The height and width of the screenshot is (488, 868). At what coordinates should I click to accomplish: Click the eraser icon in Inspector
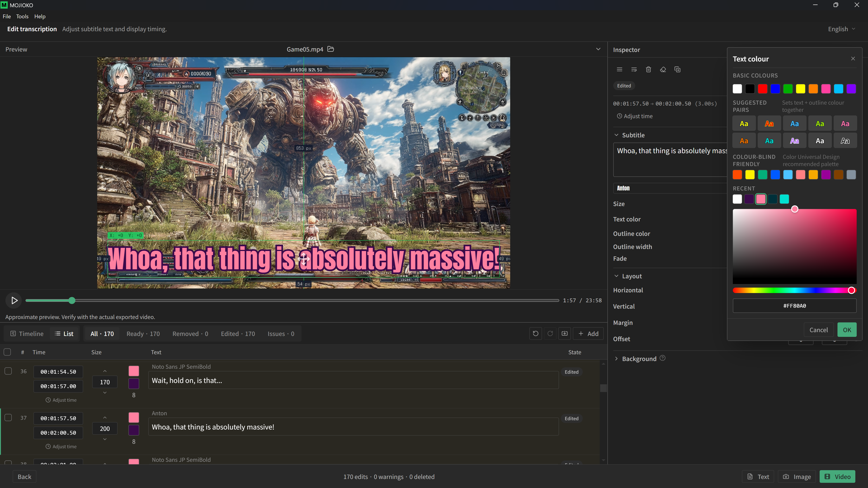click(x=663, y=69)
